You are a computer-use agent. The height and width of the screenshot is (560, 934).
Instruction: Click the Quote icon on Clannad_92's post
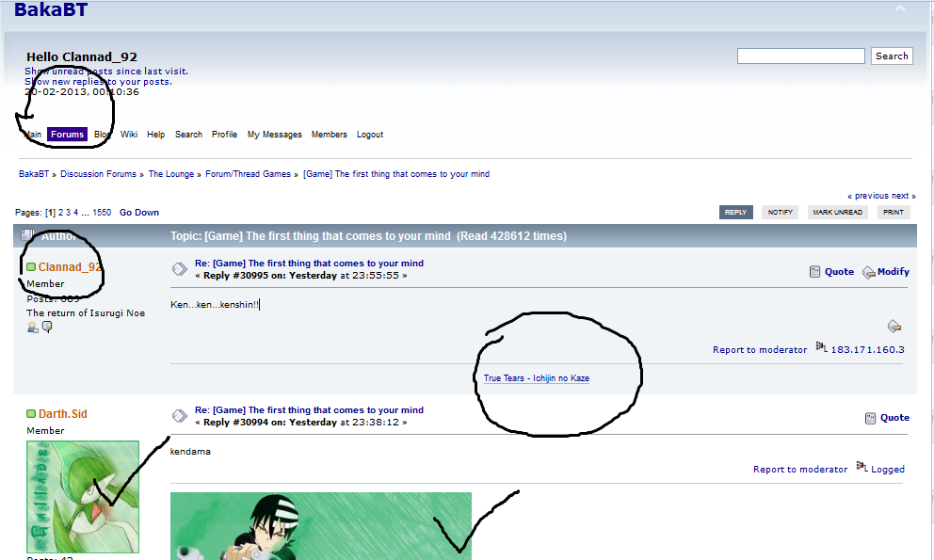tap(815, 272)
